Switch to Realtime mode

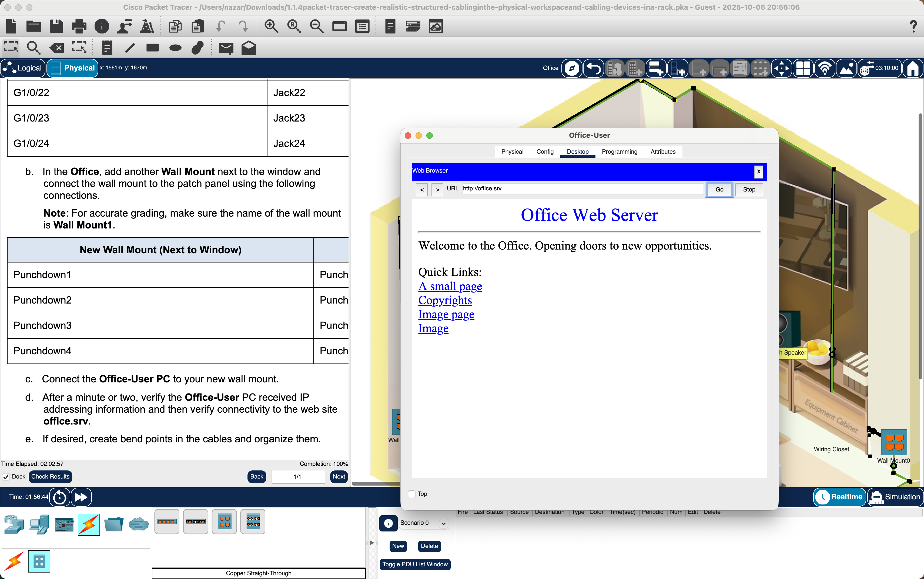pyautogui.click(x=840, y=497)
